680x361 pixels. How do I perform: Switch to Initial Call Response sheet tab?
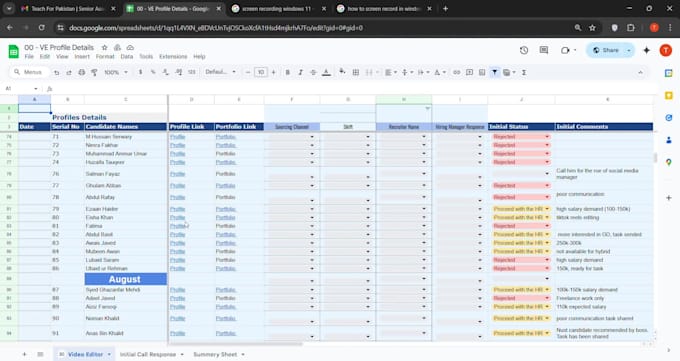point(148,354)
